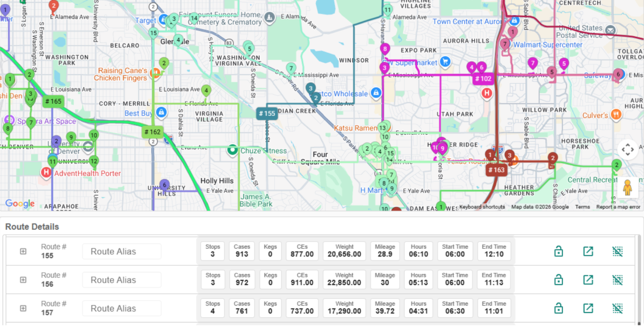
Task: Open Route 156 in a new window
Action: pos(588,280)
